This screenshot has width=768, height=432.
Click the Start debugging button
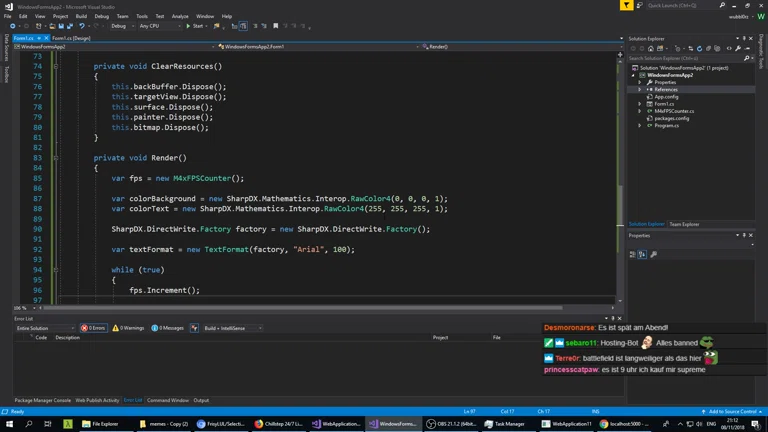(194, 26)
